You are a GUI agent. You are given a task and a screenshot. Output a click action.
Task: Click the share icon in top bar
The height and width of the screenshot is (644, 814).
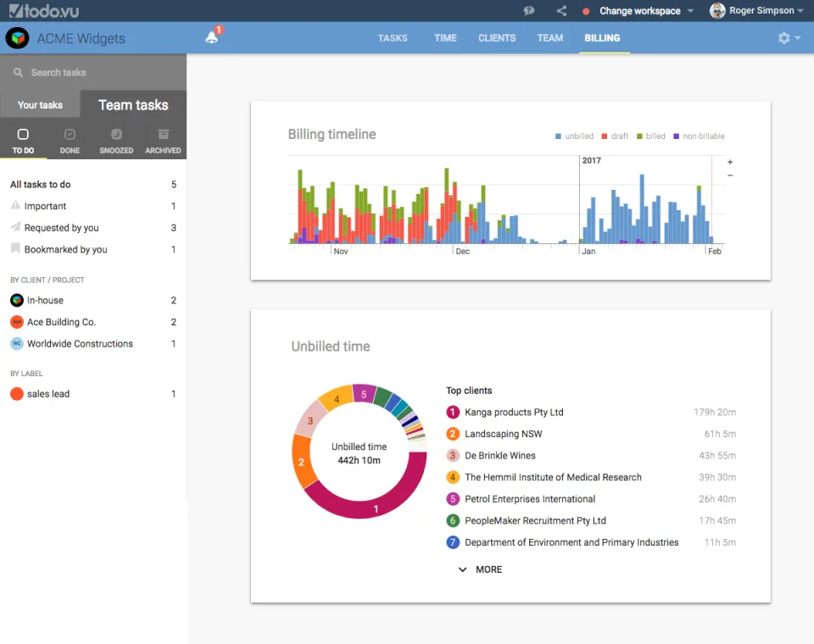tap(561, 11)
